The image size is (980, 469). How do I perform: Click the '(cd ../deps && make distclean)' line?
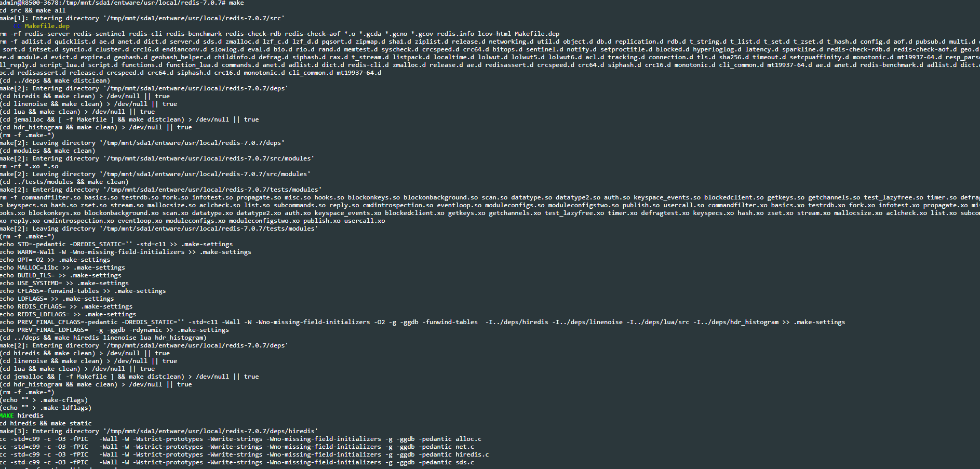point(55,81)
